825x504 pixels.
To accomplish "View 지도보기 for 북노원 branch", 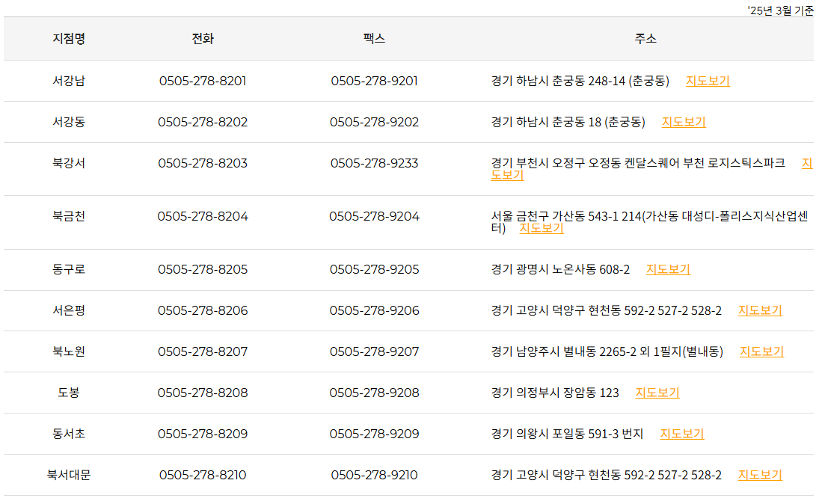I will 761,351.
